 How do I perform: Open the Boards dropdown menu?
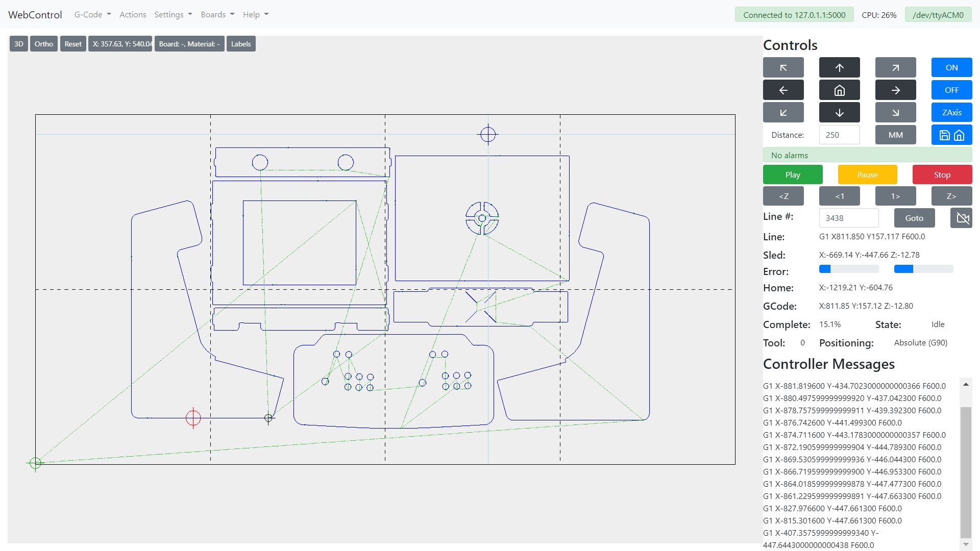pos(217,15)
